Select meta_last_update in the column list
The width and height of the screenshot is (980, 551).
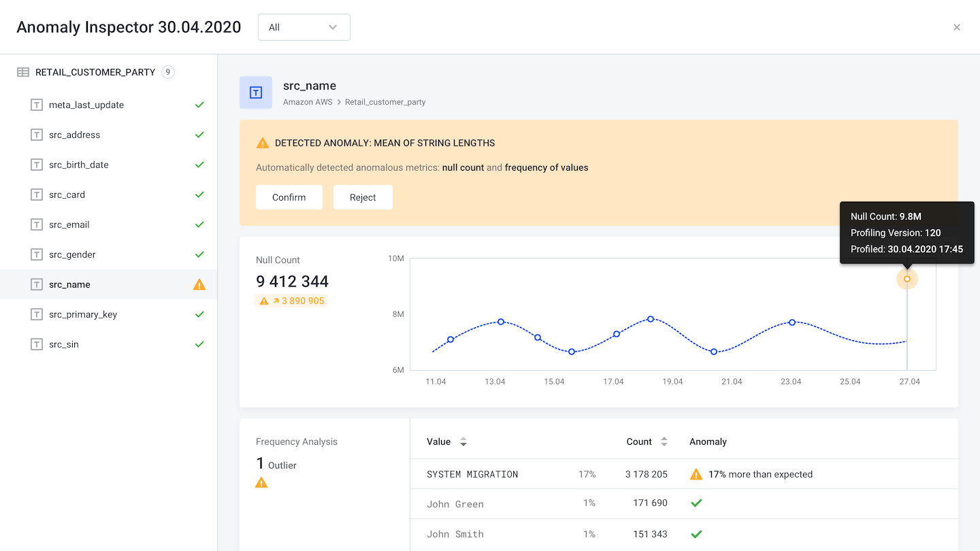coord(86,105)
